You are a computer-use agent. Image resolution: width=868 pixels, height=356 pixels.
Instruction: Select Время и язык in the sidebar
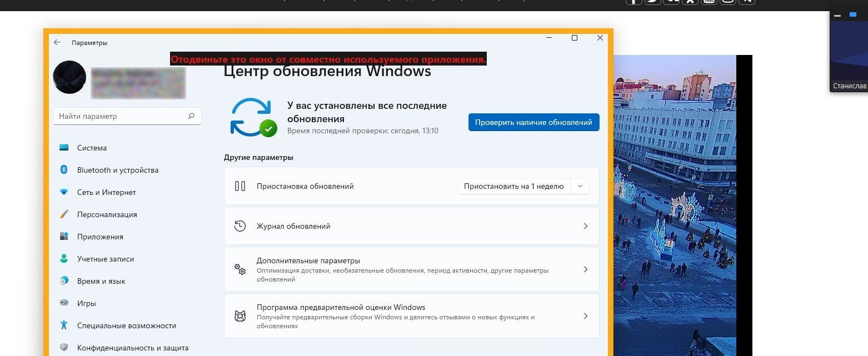[x=101, y=281]
